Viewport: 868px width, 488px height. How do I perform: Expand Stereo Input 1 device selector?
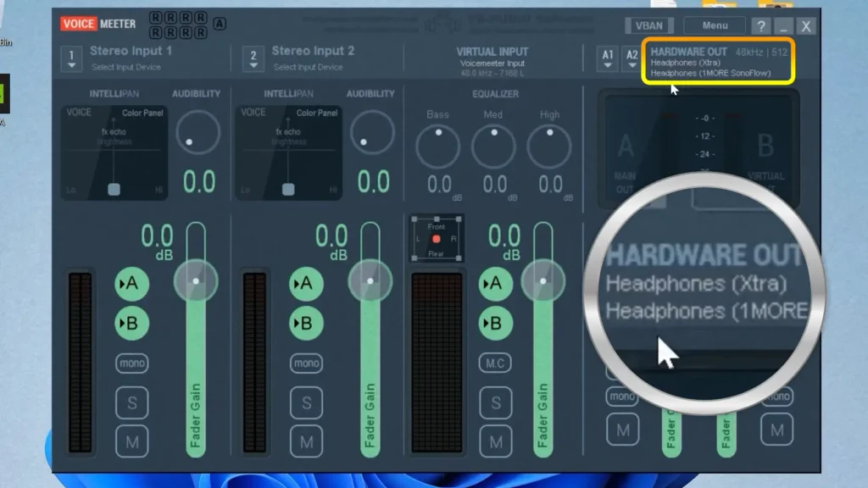[71, 58]
